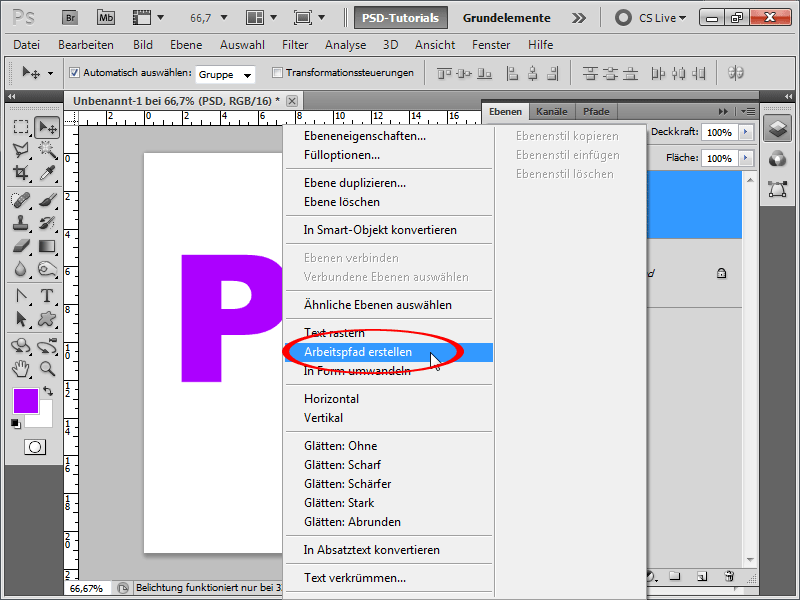Open the Layers panel dock icon
Viewport: 800px width, 600px height.
[778, 128]
